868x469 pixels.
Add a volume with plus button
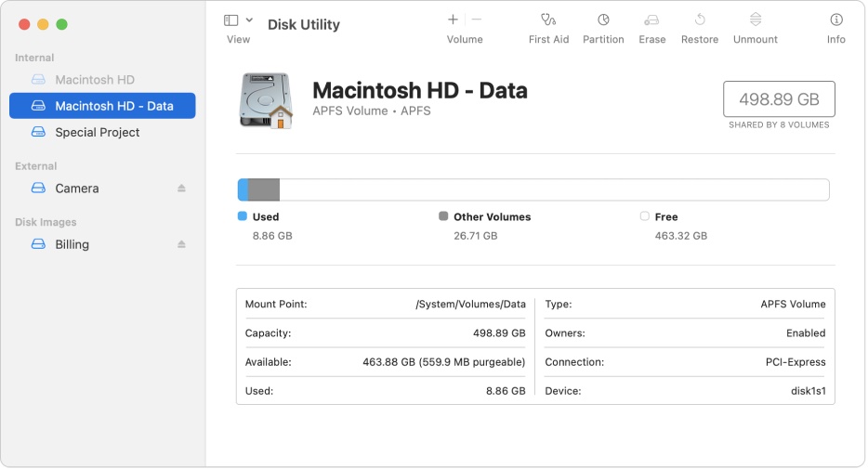click(453, 20)
